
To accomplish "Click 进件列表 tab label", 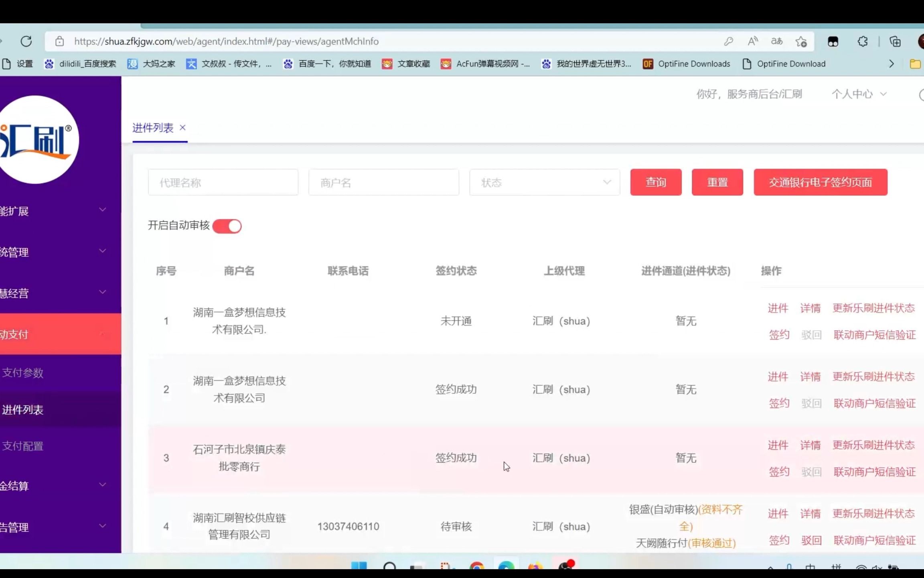I will tap(152, 128).
